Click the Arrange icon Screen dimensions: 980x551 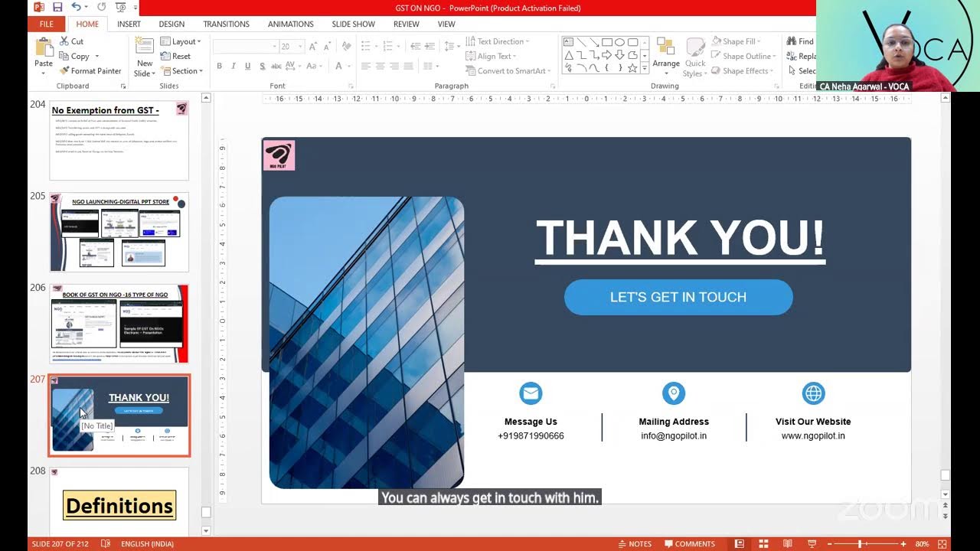[665, 47]
